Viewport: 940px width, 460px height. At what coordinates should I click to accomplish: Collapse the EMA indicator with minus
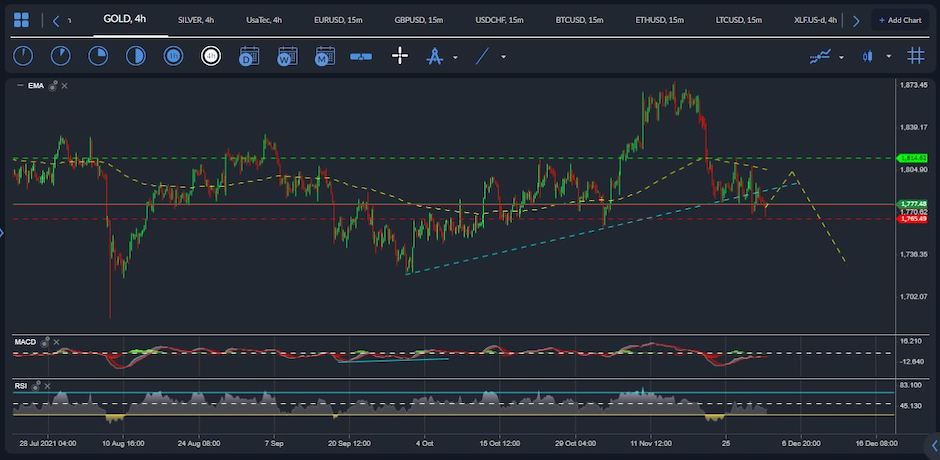click(x=20, y=87)
